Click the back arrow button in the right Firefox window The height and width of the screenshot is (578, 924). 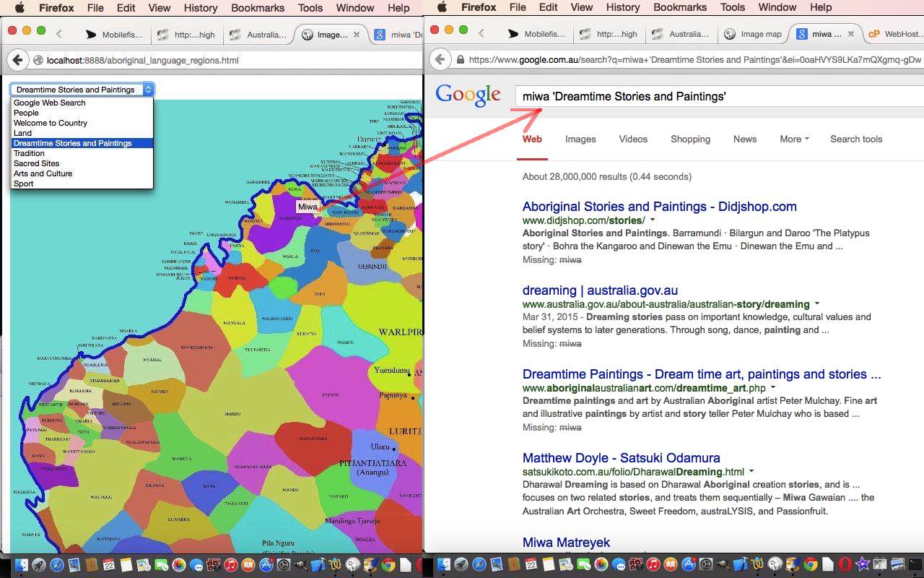click(x=440, y=60)
